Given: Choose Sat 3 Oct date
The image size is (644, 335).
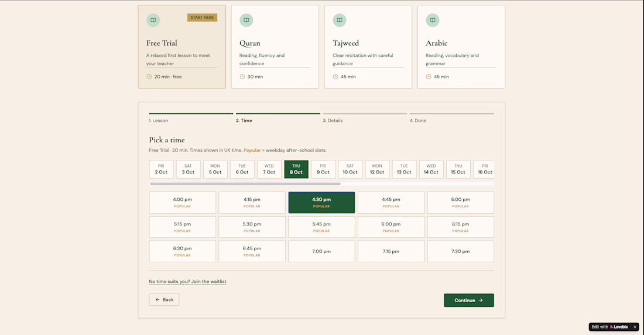Looking at the screenshot, I should pos(188,169).
